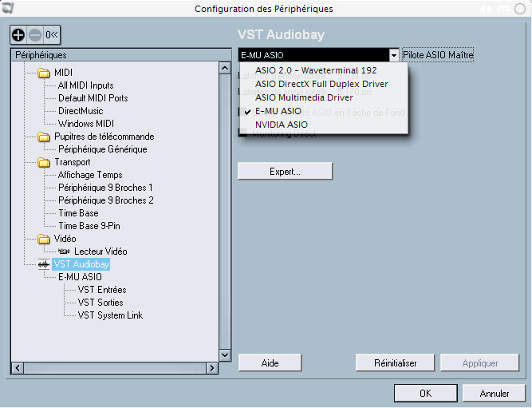Choose ASIO Multimedia Driver option
532x408 pixels.
tap(304, 97)
